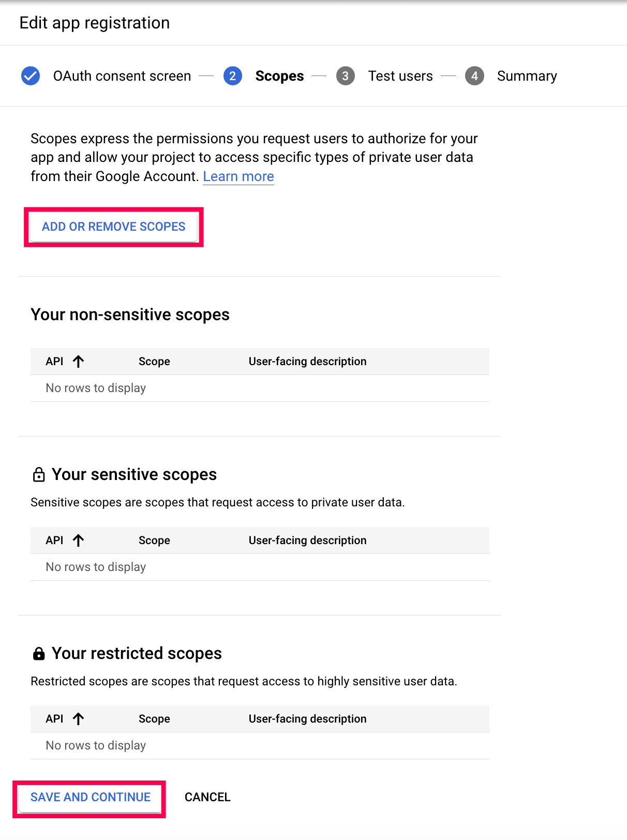Click the step 4 Summary circle
The image size is (627, 840).
[x=474, y=76]
